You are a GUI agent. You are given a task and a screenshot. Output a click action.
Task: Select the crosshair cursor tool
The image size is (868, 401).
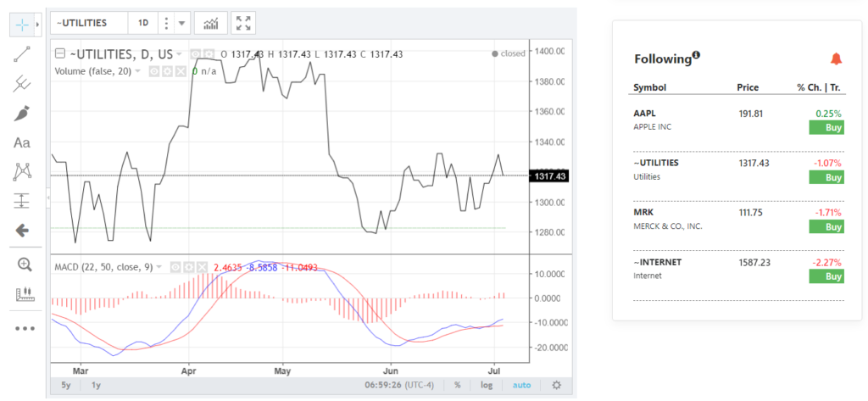coord(22,24)
